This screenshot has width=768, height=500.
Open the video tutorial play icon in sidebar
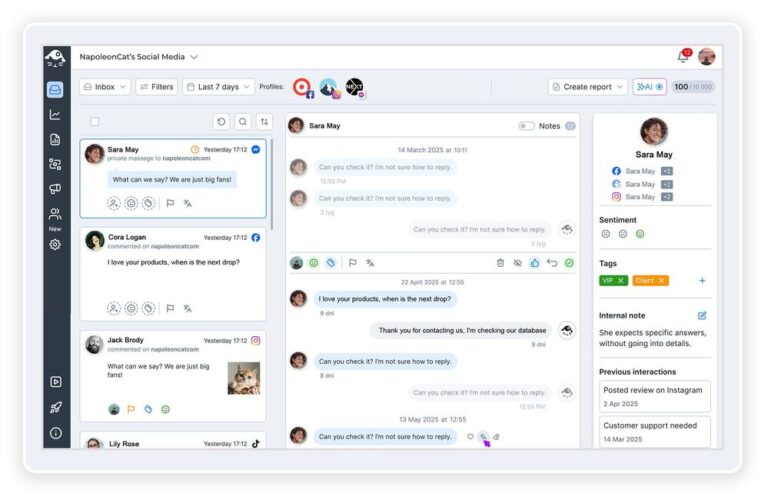pyautogui.click(x=55, y=382)
